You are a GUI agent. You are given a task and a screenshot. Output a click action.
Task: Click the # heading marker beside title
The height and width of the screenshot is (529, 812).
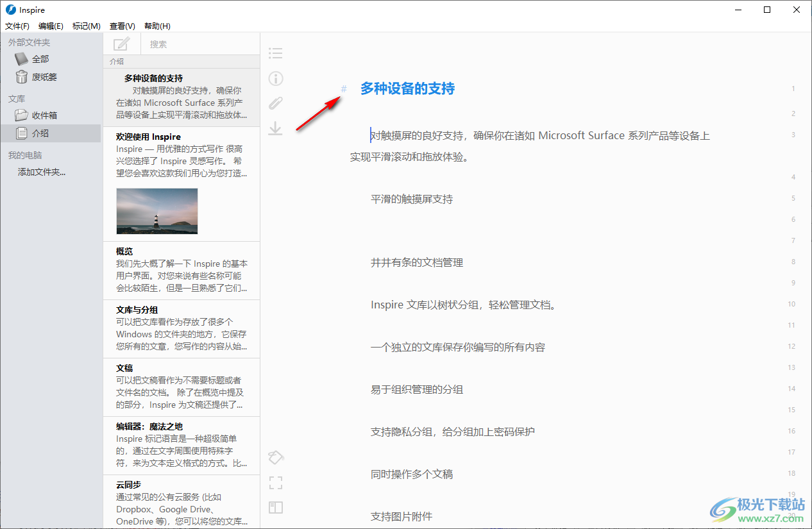(344, 89)
